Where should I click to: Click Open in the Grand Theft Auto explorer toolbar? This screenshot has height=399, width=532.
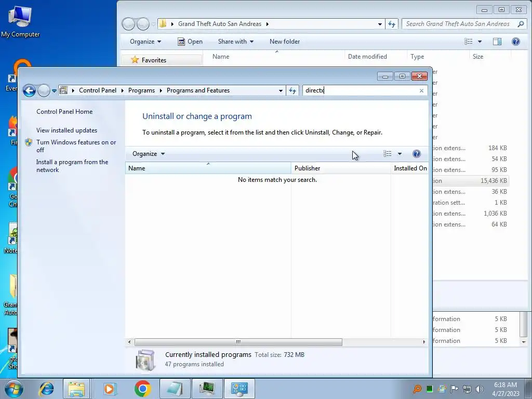(x=190, y=42)
